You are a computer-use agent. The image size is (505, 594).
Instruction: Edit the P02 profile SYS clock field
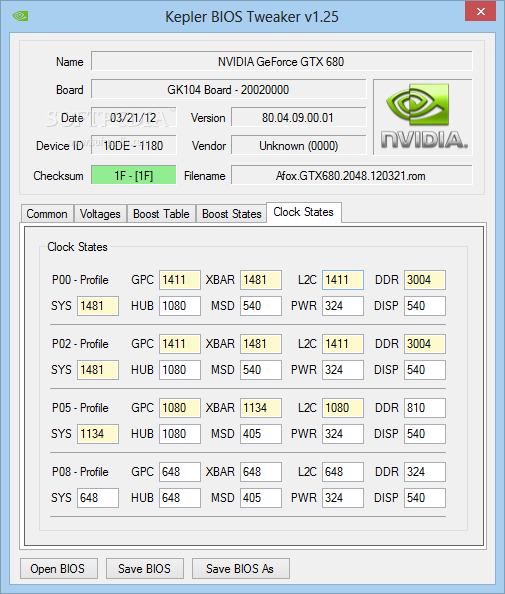(98, 370)
